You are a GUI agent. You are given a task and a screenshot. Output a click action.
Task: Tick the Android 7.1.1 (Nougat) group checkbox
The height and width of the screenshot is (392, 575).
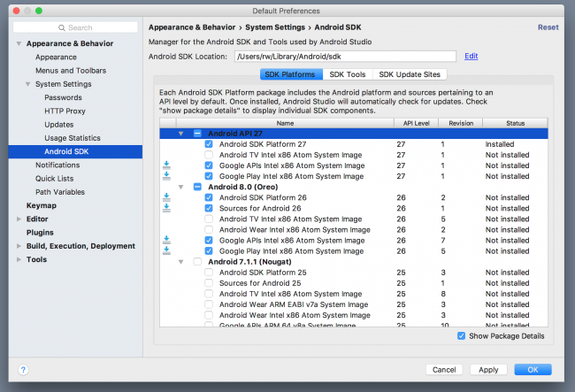[197, 262]
